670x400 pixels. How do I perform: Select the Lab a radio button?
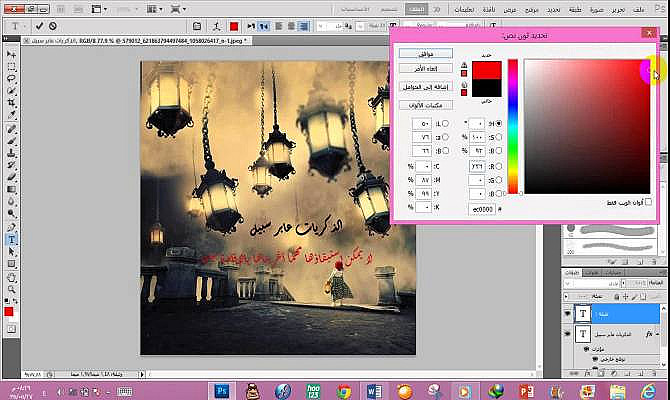(x=445, y=137)
